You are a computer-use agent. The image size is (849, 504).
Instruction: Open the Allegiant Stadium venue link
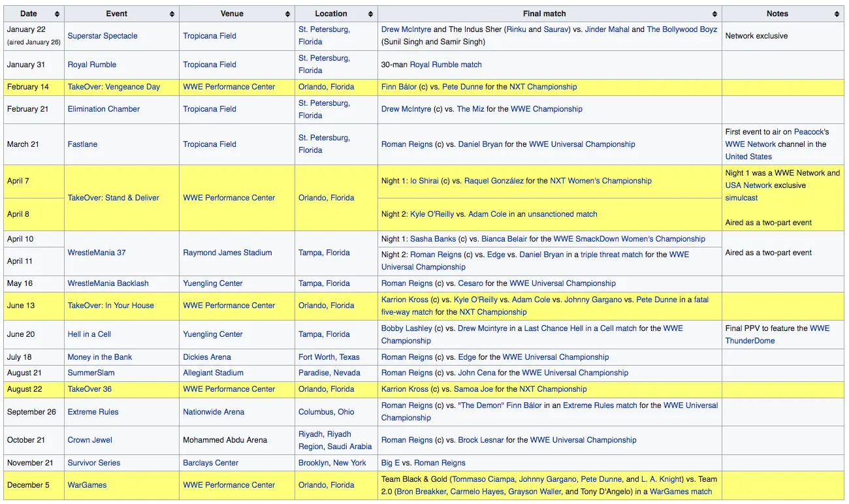tap(213, 373)
